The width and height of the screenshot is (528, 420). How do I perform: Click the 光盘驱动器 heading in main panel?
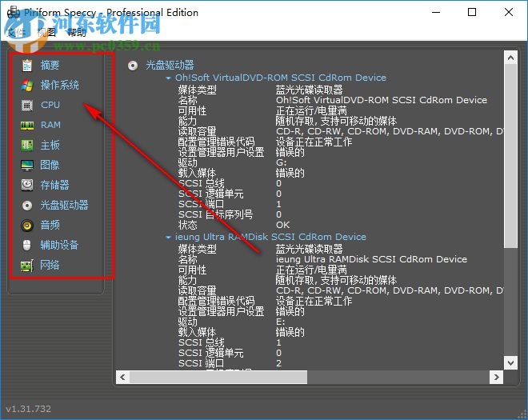[170, 65]
